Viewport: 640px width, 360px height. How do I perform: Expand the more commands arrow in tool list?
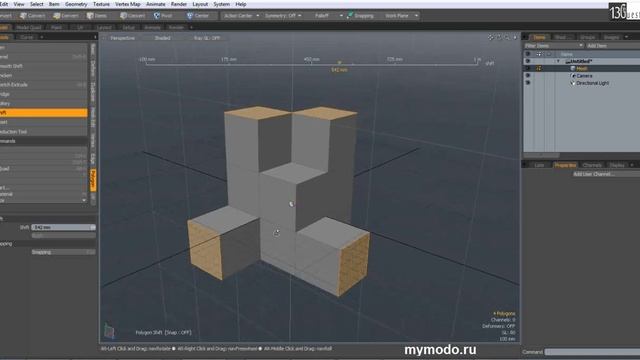coord(84,200)
